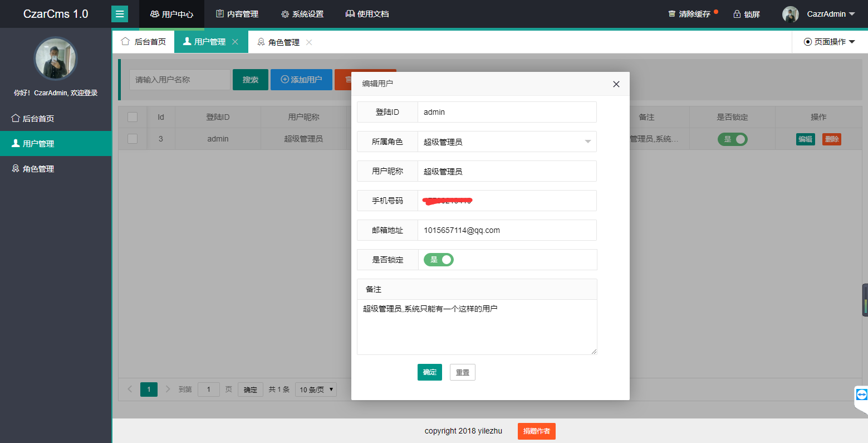This screenshot has width=868, height=443.
Task: Click the 登陆ID input field
Action: pos(507,112)
